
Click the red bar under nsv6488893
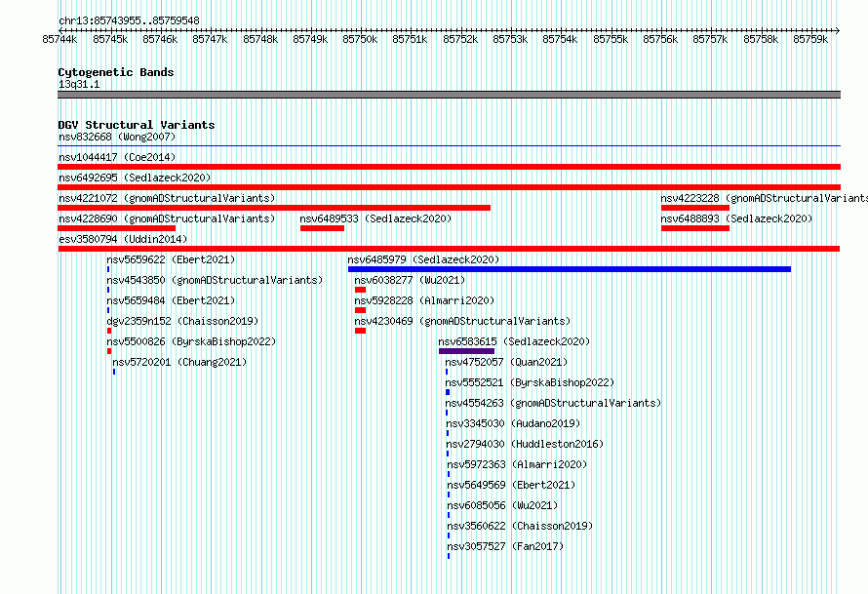click(695, 228)
